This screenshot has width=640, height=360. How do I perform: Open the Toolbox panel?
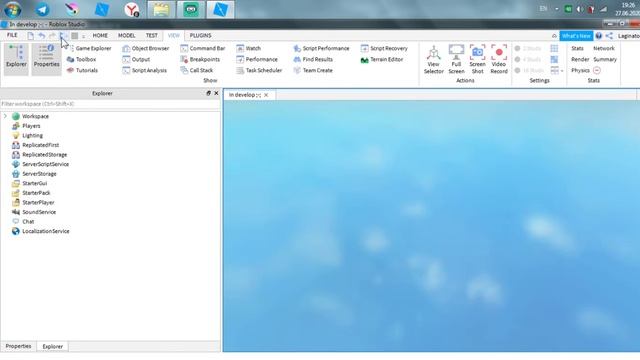click(x=82, y=59)
